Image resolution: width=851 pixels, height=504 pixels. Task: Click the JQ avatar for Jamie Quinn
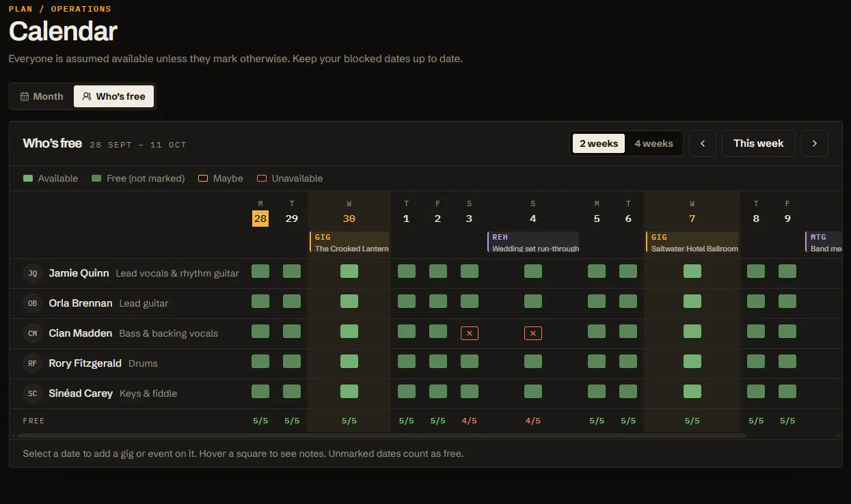click(32, 273)
